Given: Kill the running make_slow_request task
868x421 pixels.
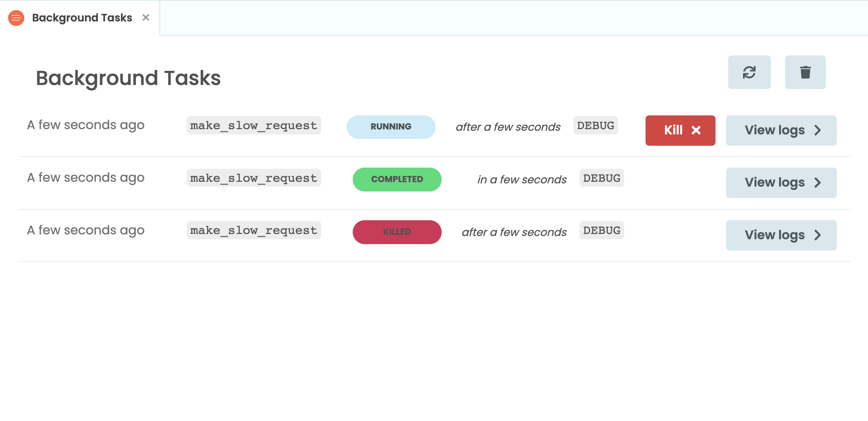Looking at the screenshot, I should 680,130.
